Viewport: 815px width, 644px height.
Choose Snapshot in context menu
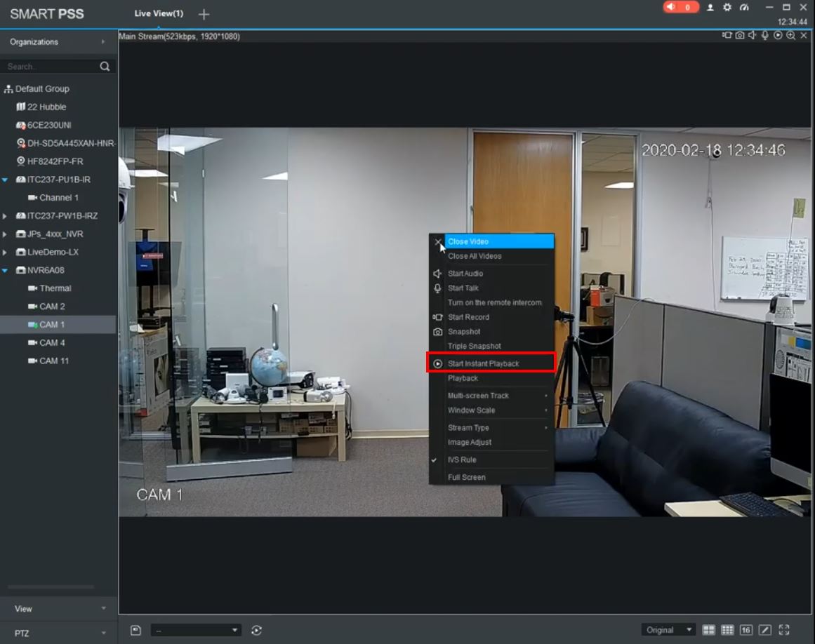(491, 331)
